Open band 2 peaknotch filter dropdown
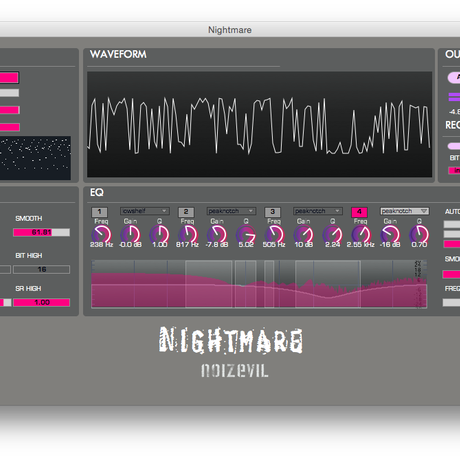 (x=231, y=211)
